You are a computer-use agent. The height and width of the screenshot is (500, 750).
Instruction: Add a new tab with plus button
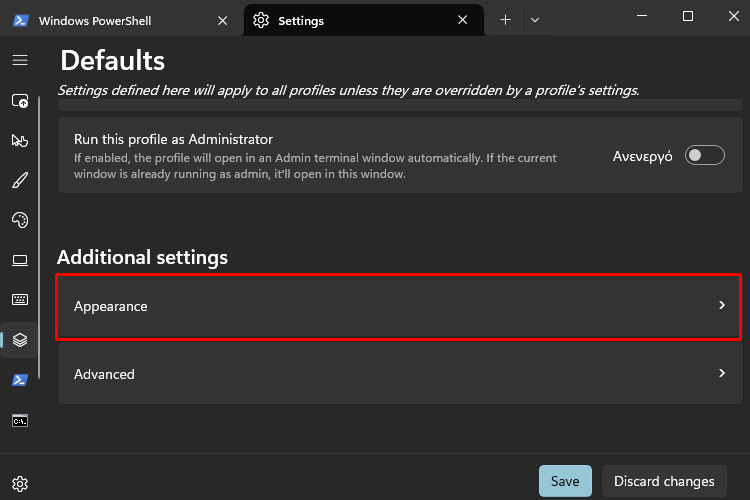(506, 20)
